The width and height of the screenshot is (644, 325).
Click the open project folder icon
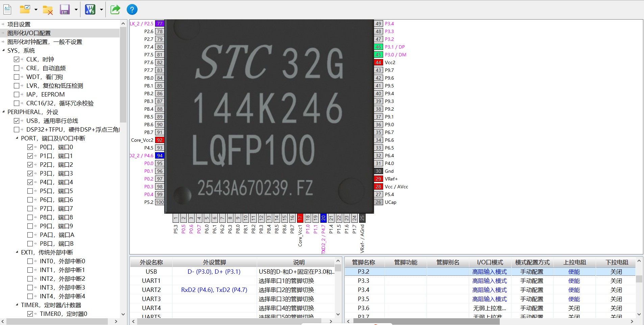[25, 9]
